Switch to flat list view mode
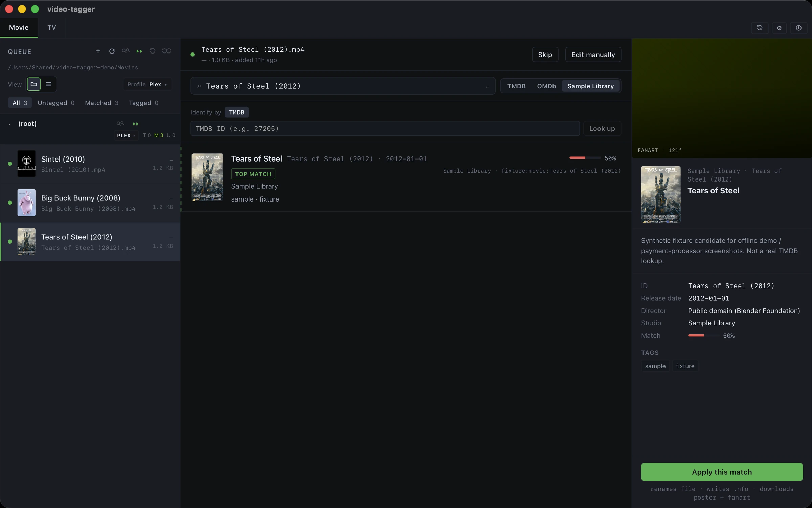812x508 pixels. [x=48, y=84]
